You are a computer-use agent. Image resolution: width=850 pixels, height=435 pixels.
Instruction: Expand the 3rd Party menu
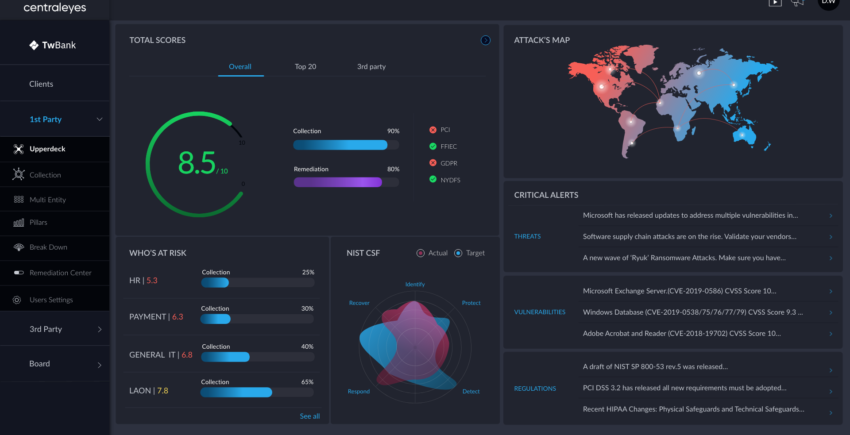tap(100, 329)
